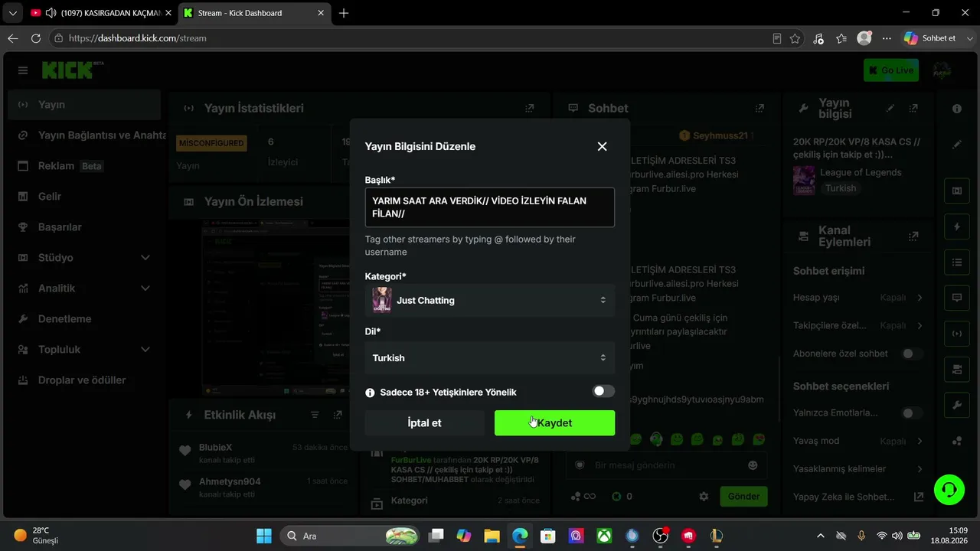Go to Gelir sidebar page
980x551 pixels.
click(x=84, y=196)
